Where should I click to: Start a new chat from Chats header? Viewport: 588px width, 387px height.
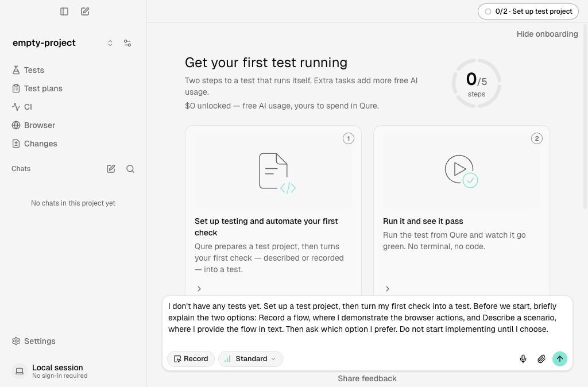click(111, 169)
